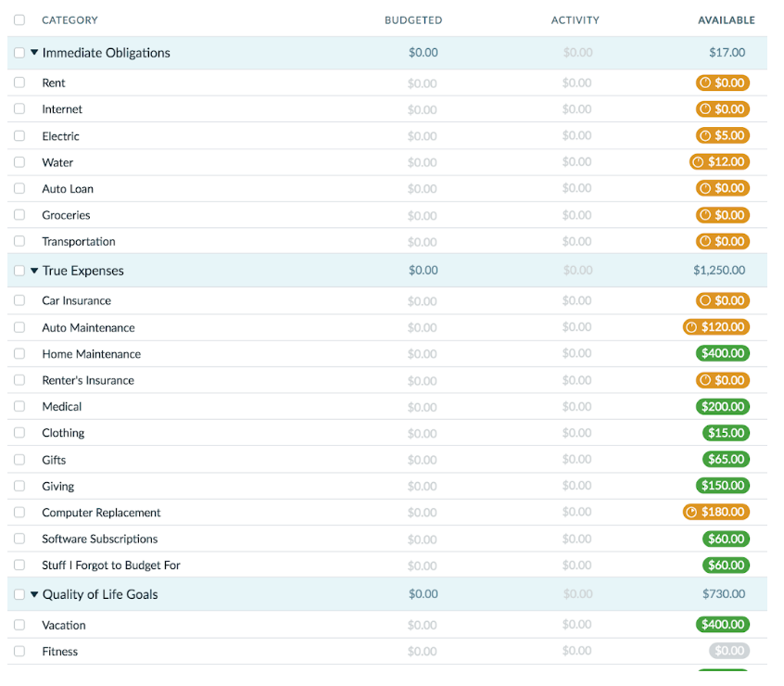Click the clock icon on Water's $12.00 pill
Screen dimensions: 784x686
click(x=697, y=161)
